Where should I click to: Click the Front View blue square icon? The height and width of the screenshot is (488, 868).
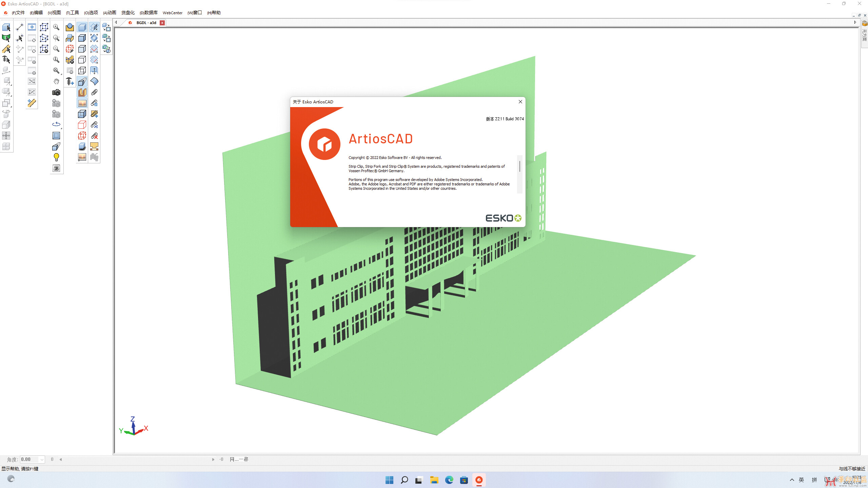tap(56, 136)
